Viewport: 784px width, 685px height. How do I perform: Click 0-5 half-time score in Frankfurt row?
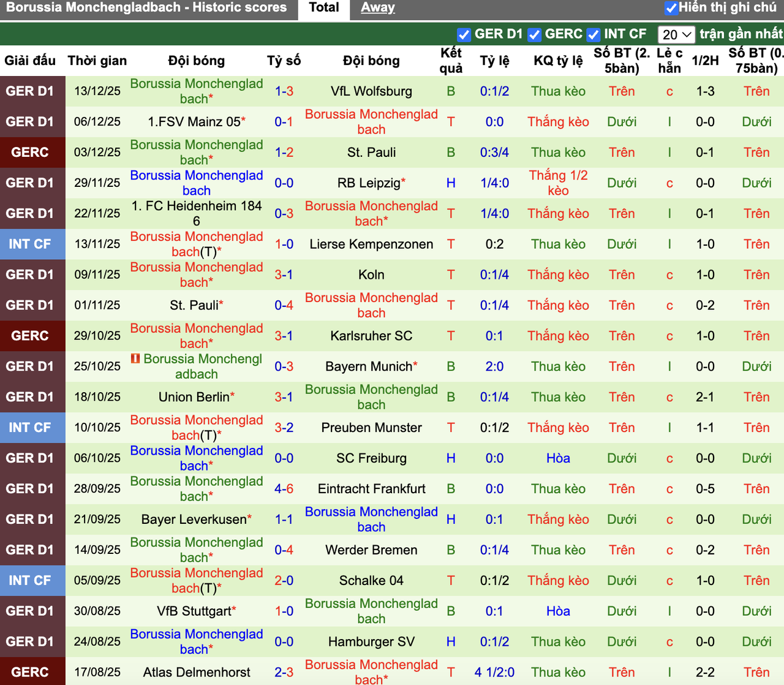(705, 490)
